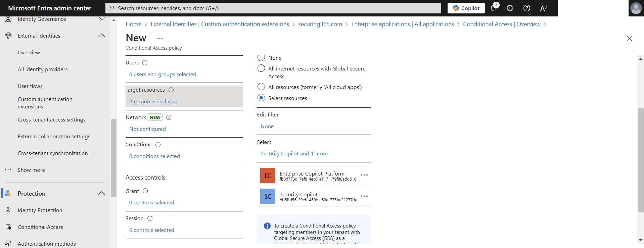Open the ellipsis menu beside New title
Screen dimensions: 644x248
159,38
